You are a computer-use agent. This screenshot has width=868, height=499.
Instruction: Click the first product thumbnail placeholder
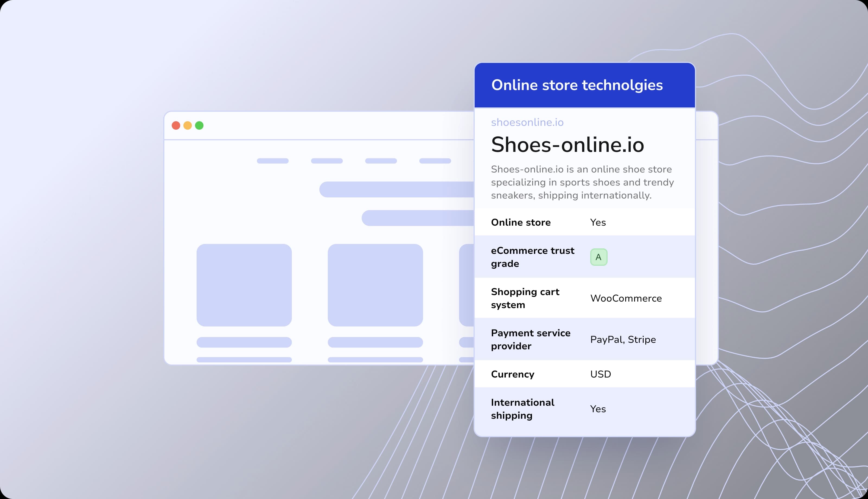pyautogui.click(x=244, y=285)
